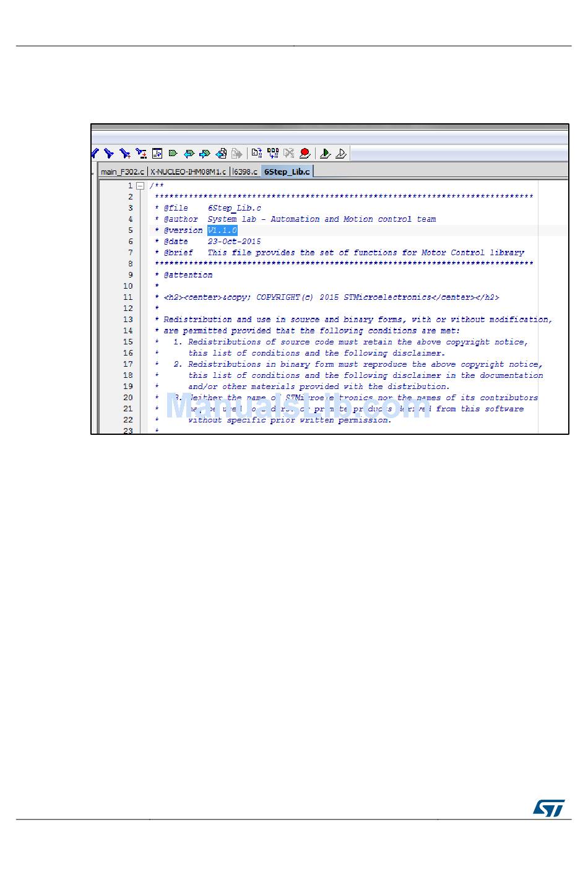Select the 6Step_Lib.c tab

click(287, 172)
